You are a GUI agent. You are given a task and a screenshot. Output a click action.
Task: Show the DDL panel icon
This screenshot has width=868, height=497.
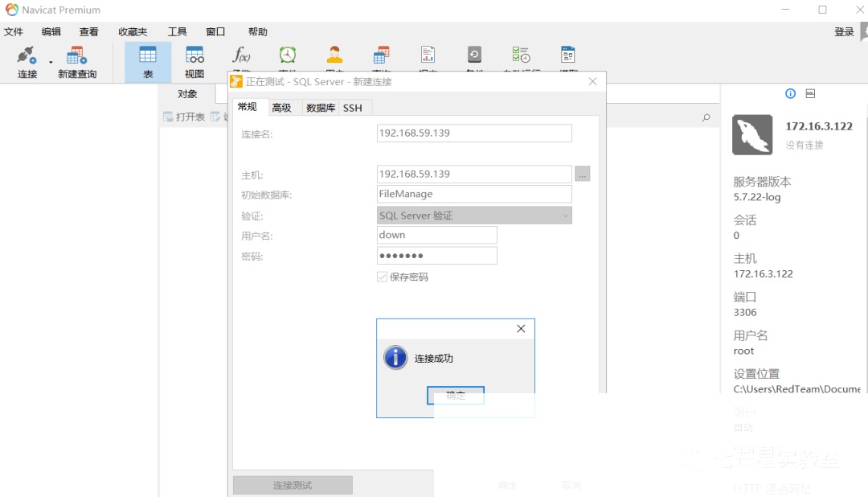tap(810, 93)
